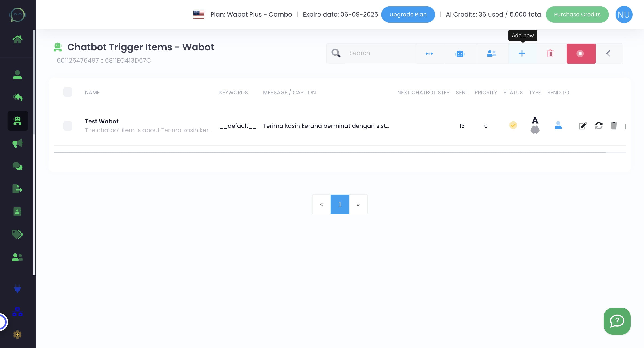644x348 pixels.
Task: Open megaphone broadcast in sidebar
Action: (x=17, y=143)
